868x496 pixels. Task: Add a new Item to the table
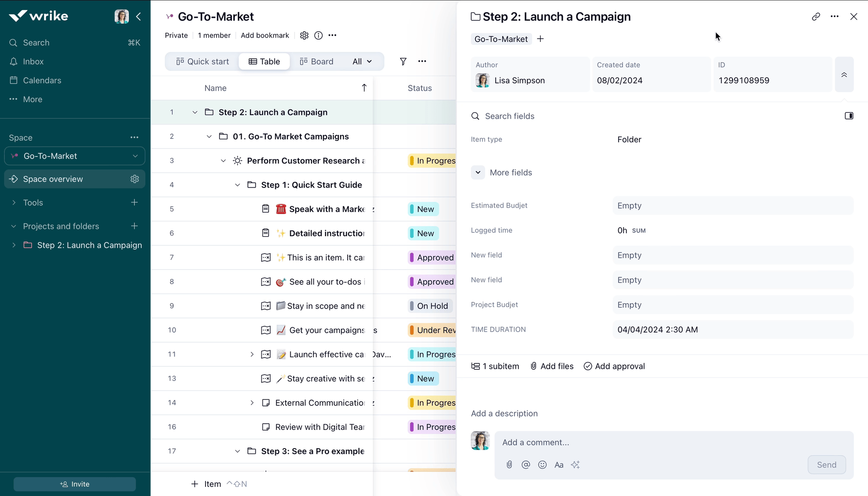click(206, 484)
